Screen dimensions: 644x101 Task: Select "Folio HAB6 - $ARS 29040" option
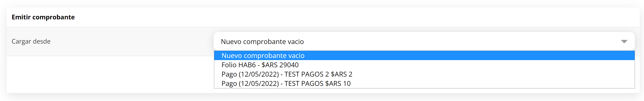(x=260, y=65)
